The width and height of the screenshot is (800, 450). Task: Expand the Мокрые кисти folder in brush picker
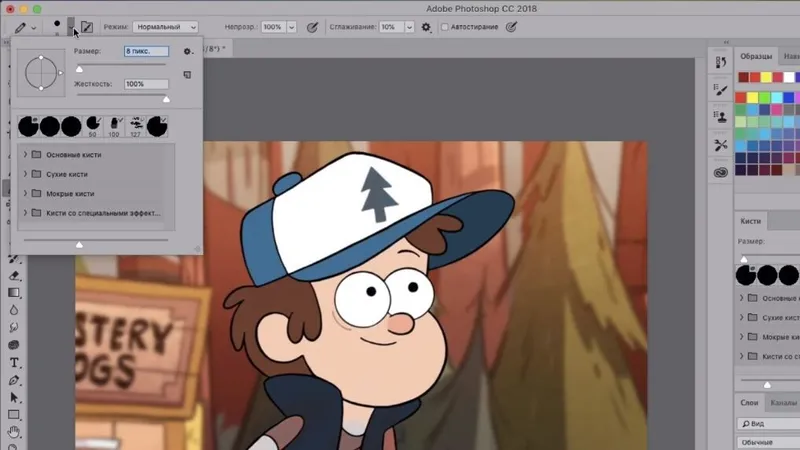point(25,193)
